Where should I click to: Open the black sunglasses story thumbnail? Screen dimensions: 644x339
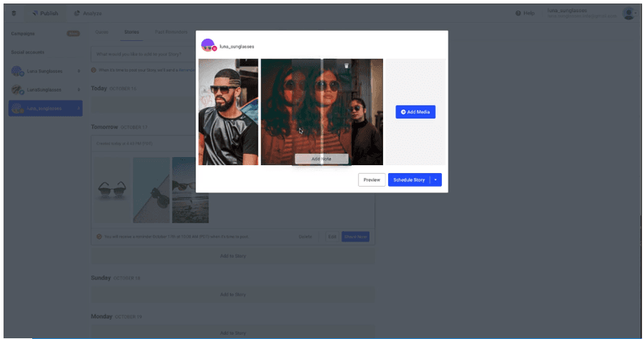point(112,190)
